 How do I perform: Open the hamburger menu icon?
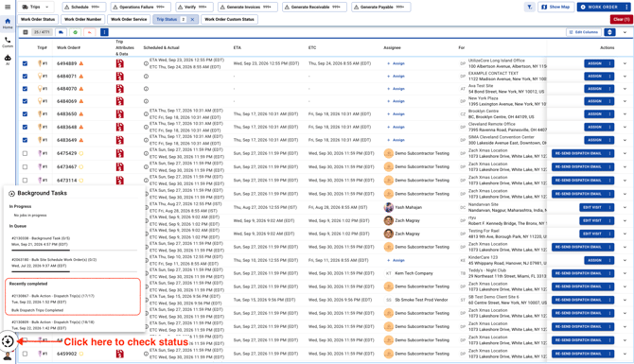click(8, 7)
